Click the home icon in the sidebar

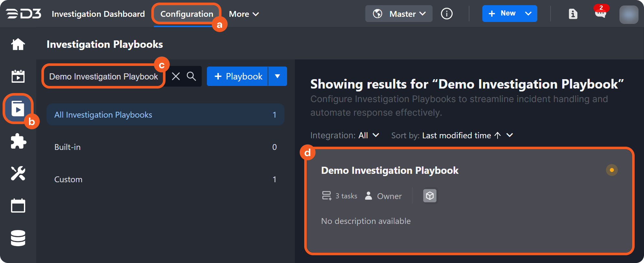click(18, 44)
